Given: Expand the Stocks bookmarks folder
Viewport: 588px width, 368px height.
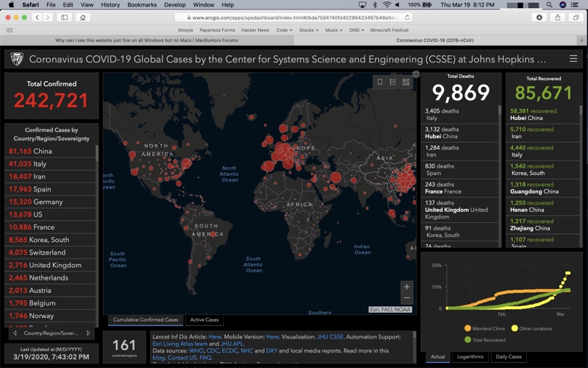Looking at the screenshot, I should tap(309, 30).
